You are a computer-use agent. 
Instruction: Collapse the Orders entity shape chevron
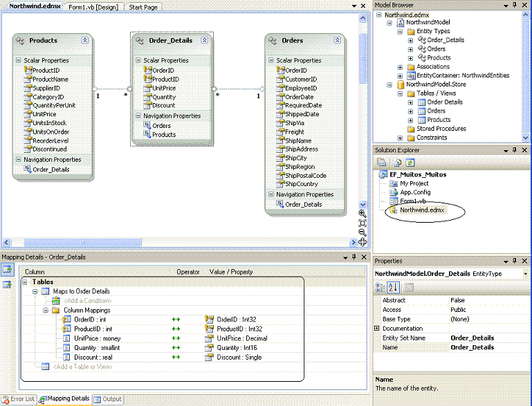tap(337, 40)
